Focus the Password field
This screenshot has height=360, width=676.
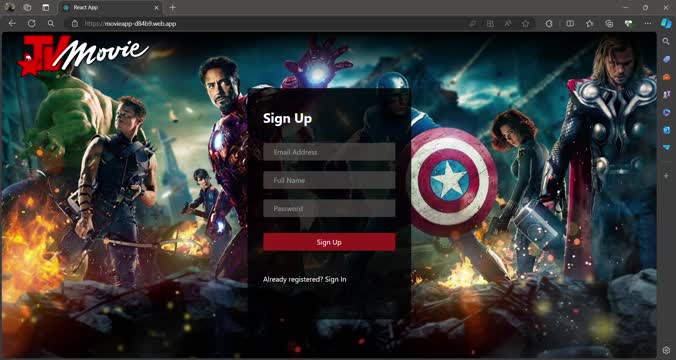(x=329, y=208)
